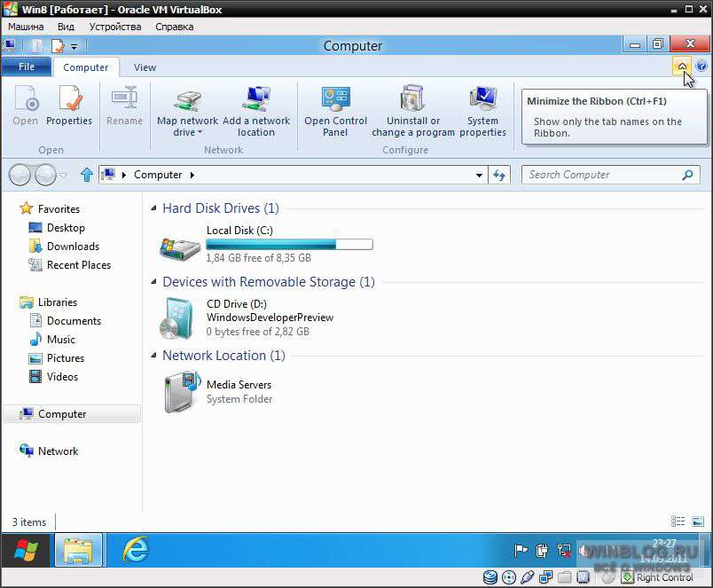This screenshot has width=713, height=588.
Task: Open Action Center flag in tray
Action: click(x=521, y=551)
